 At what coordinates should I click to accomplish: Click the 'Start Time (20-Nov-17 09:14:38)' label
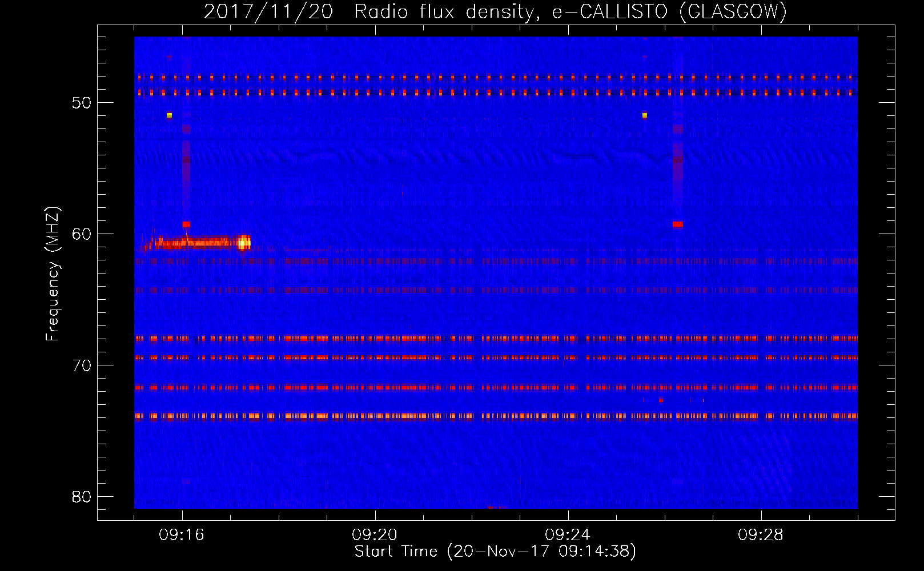point(495,552)
